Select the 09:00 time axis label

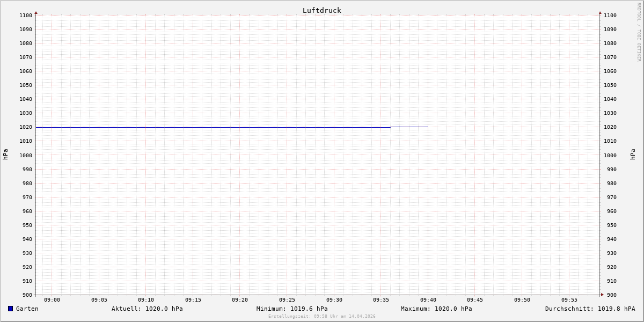(52, 300)
